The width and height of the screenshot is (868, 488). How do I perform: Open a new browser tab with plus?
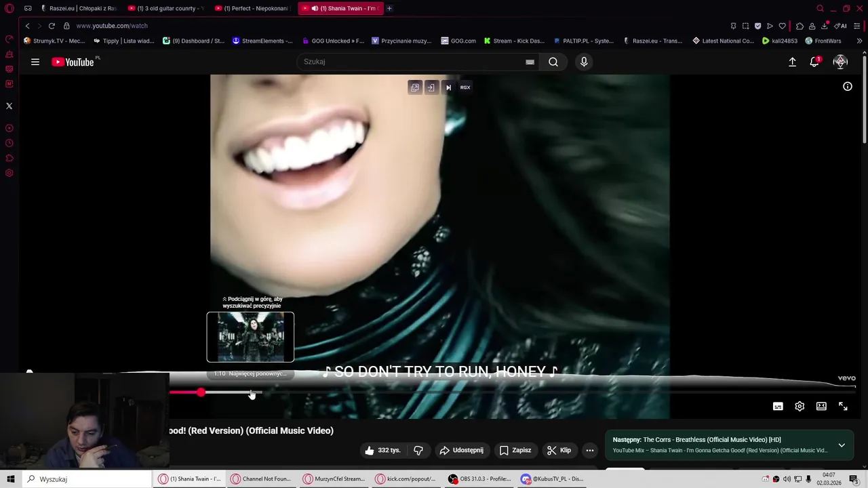pyautogui.click(x=389, y=8)
